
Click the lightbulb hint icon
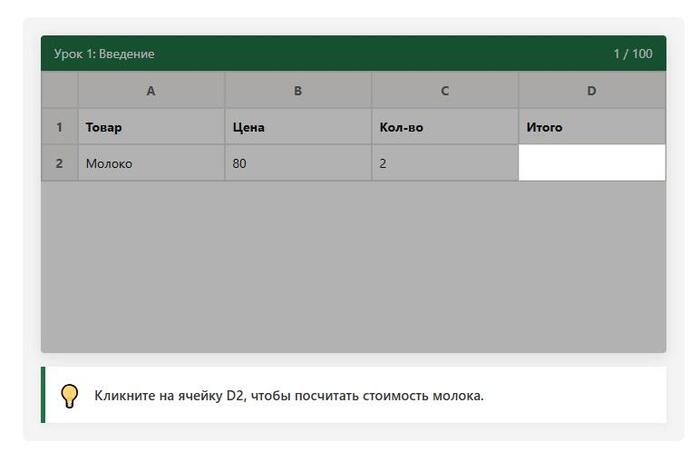tap(69, 396)
